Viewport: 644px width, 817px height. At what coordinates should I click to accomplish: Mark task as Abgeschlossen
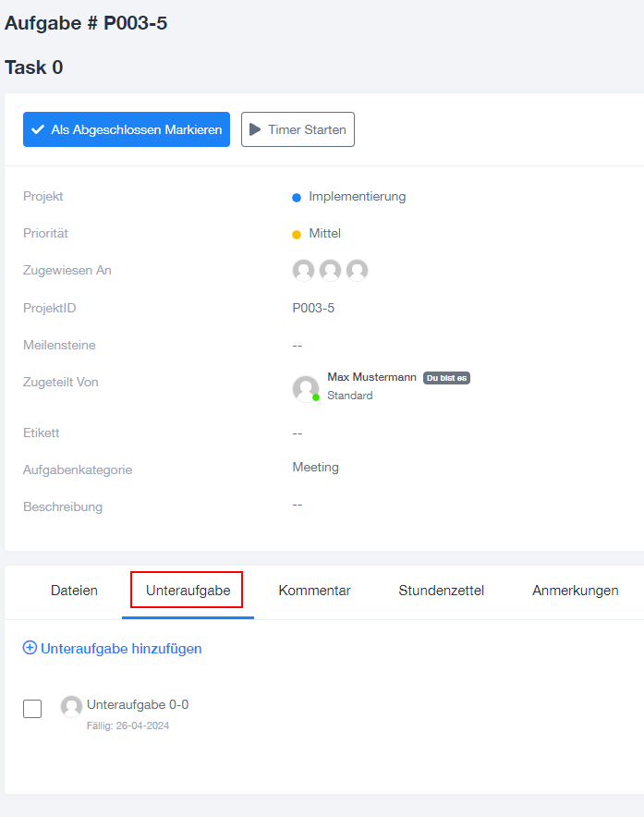[x=127, y=129]
